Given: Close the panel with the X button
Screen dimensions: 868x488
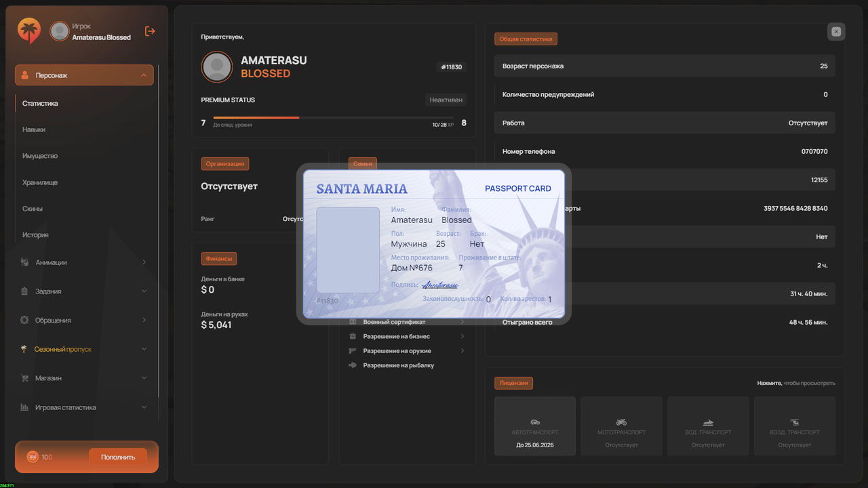Looking at the screenshot, I should [x=836, y=32].
